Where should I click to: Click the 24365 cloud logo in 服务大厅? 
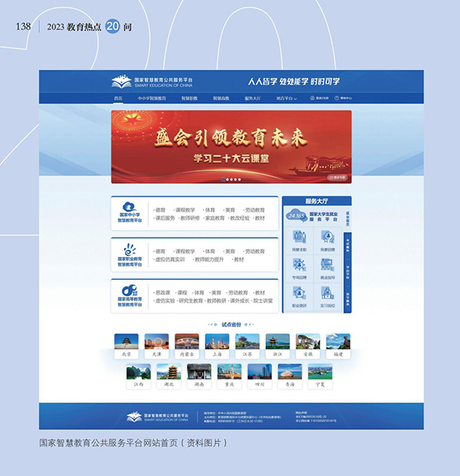(297, 216)
